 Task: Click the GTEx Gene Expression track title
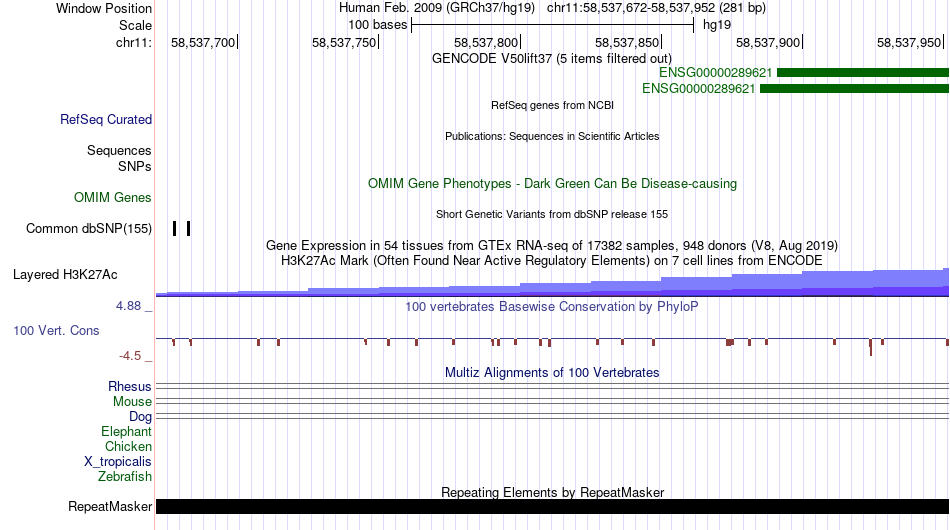552,245
